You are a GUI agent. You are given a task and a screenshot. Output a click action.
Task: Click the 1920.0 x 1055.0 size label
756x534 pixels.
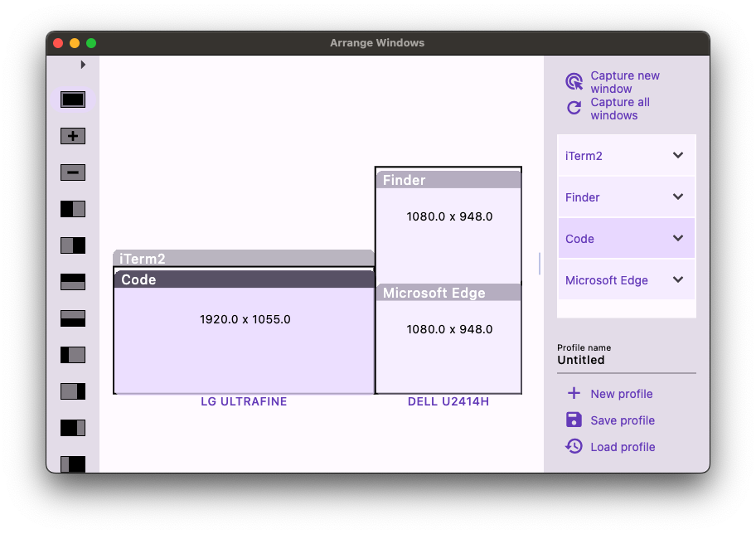pos(245,319)
